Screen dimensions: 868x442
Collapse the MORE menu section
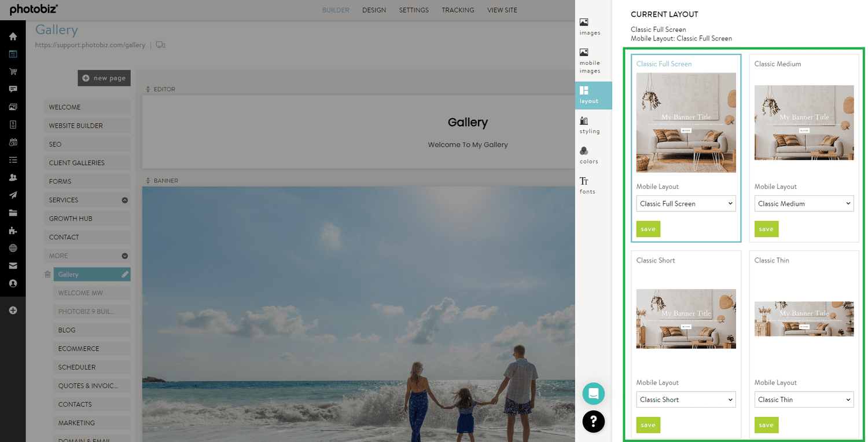(124, 256)
